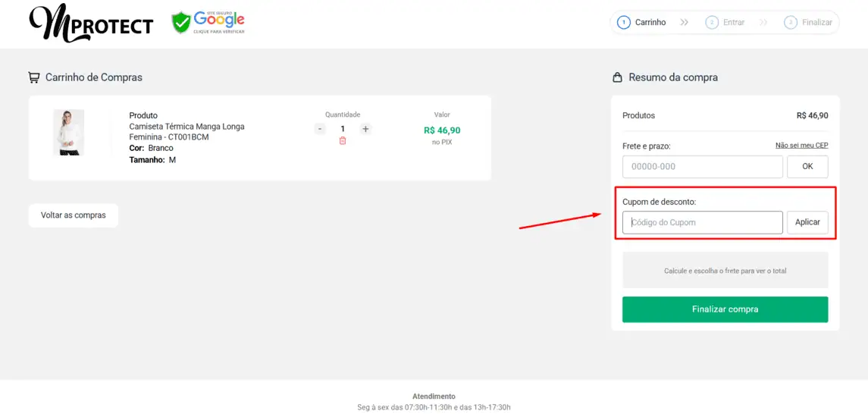Screen dimensions: 868x414
Task: Apply coupon with the Aplicar button
Action: (807, 222)
